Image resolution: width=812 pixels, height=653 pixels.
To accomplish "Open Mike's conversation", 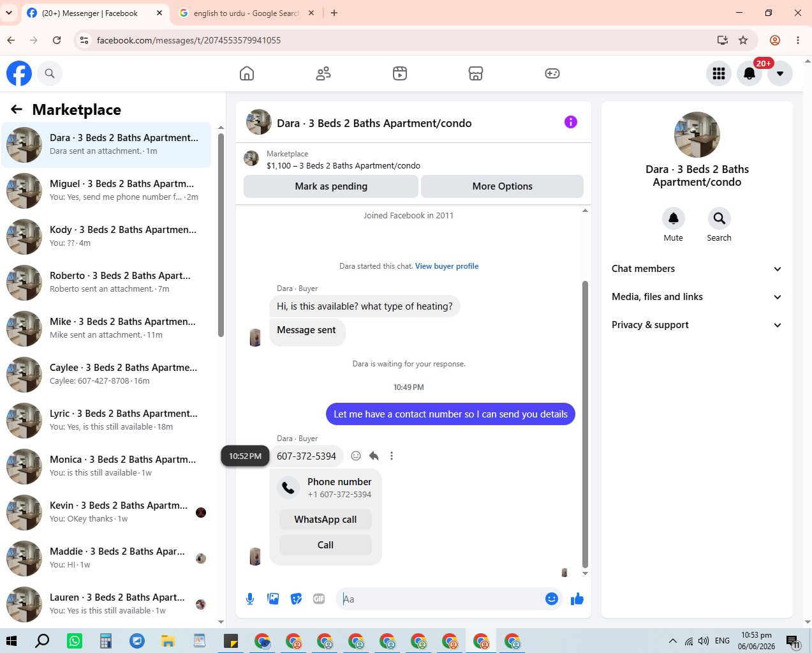I will [x=107, y=329].
